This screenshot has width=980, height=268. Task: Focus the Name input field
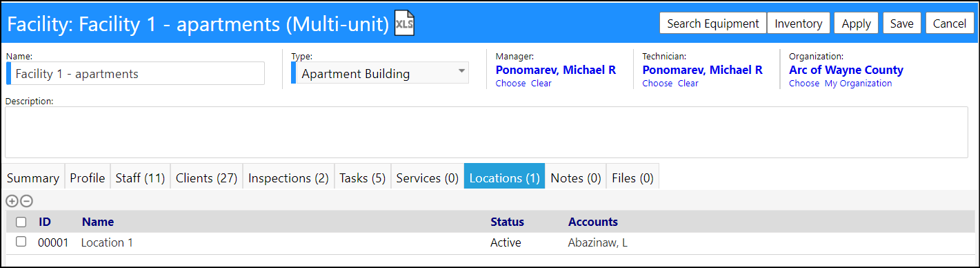coord(137,73)
